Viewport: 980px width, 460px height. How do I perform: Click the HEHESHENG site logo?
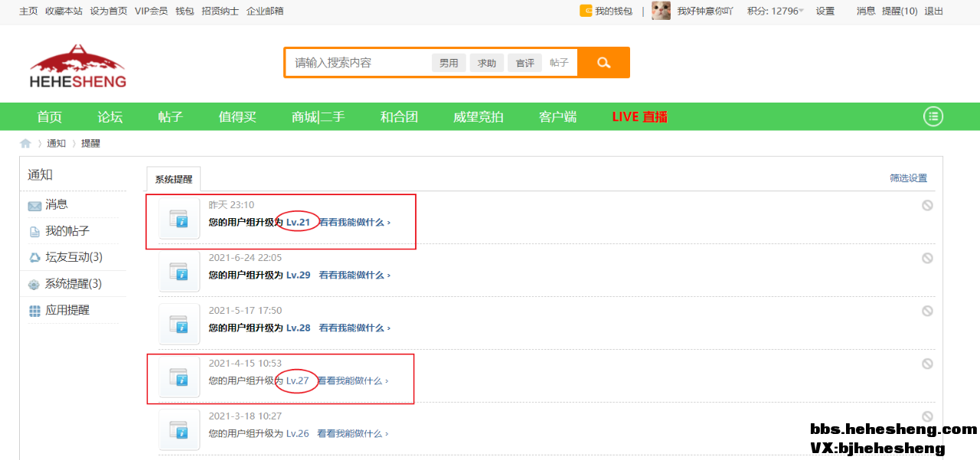pos(77,66)
